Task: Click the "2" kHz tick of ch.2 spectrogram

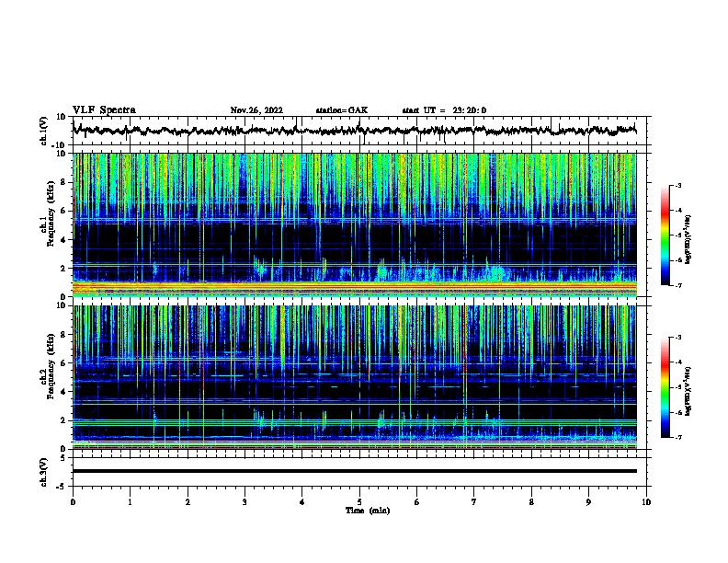Action: click(x=63, y=420)
